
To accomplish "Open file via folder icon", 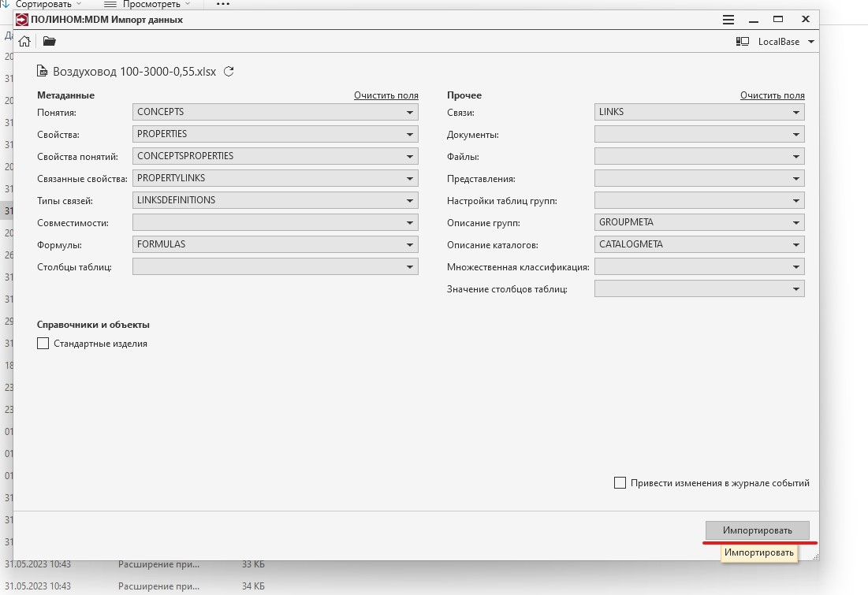I will pos(49,42).
